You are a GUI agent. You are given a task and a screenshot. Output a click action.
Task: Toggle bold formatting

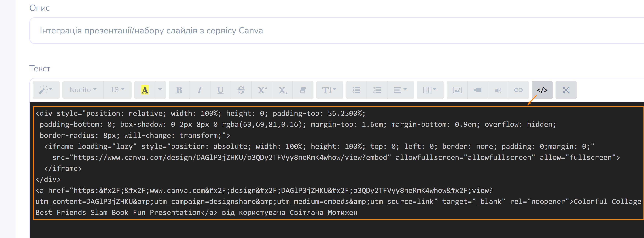tap(179, 90)
